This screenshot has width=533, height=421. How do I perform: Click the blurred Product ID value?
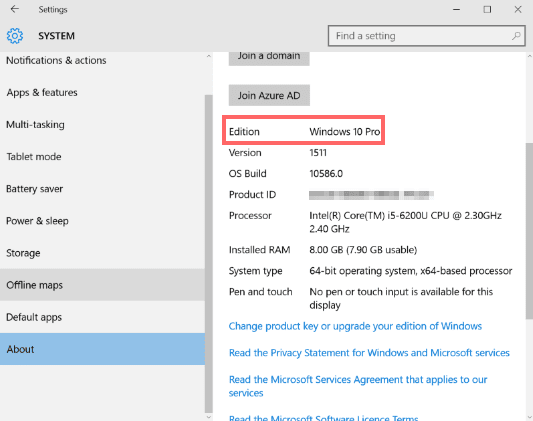coord(371,195)
